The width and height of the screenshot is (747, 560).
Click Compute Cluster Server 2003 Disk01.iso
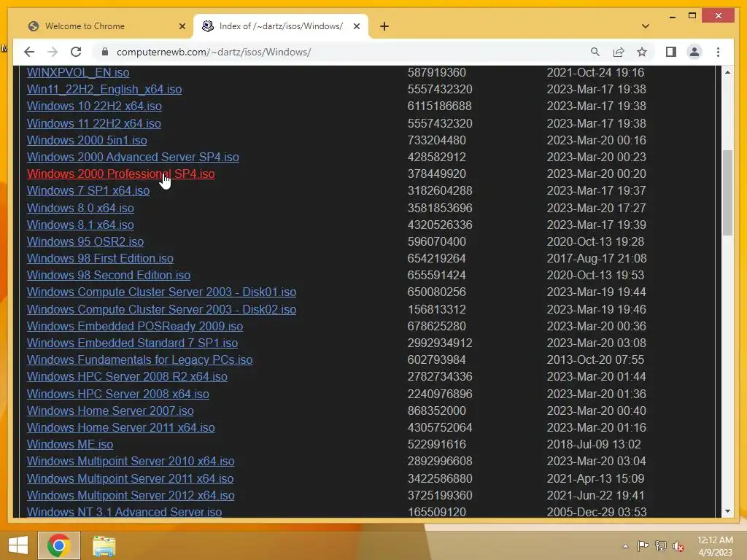click(161, 292)
